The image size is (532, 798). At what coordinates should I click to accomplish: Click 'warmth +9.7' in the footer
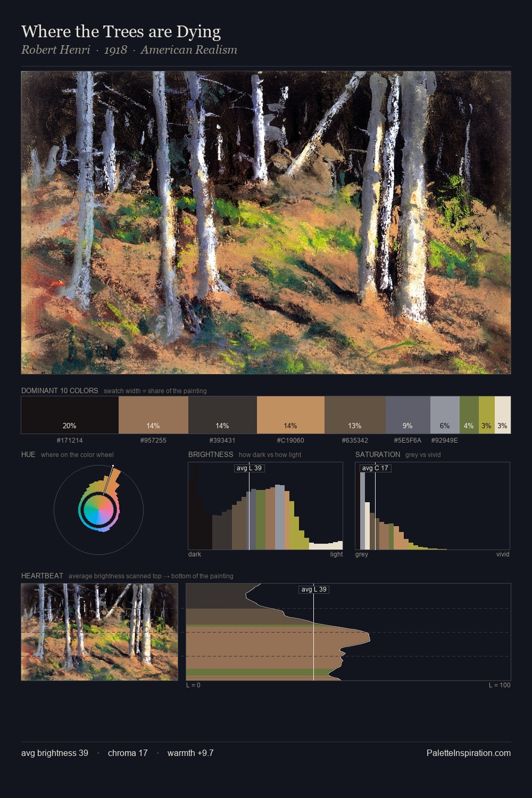(190, 753)
